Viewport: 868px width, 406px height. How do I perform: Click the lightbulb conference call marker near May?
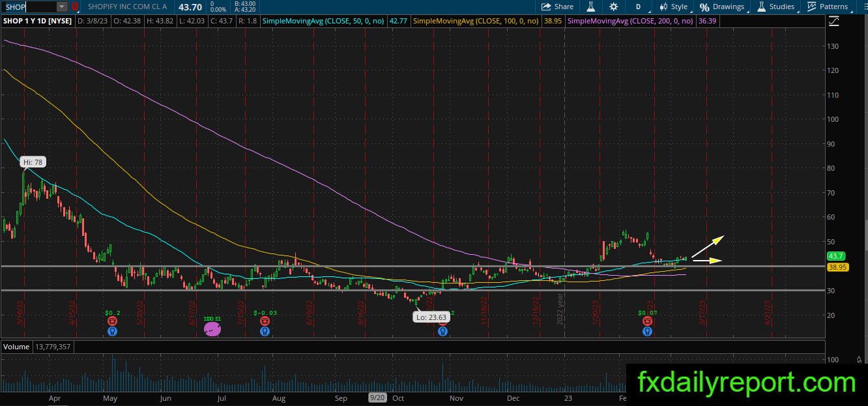click(x=113, y=332)
